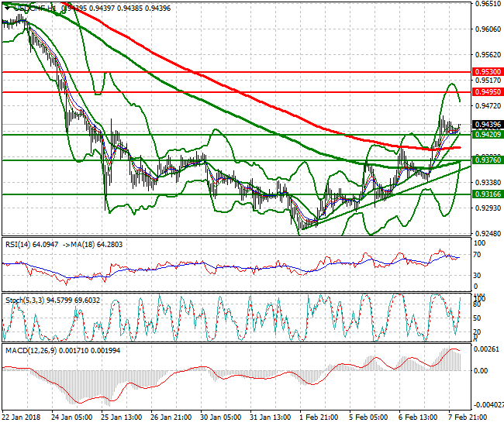Click the 0.92480 price scale value
The width and height of the screenshot is (504, 426).
click(488, 234)
